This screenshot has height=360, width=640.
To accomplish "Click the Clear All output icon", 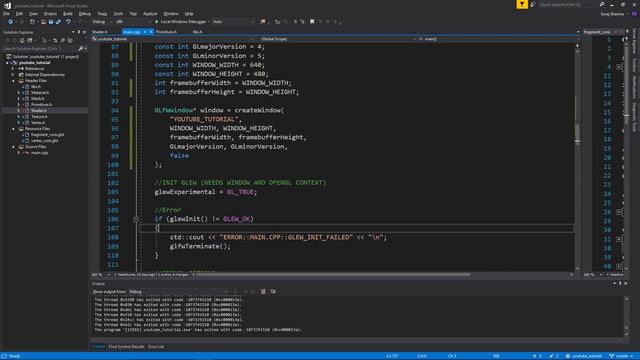I will pyautogui.click(x=263, y=292).
